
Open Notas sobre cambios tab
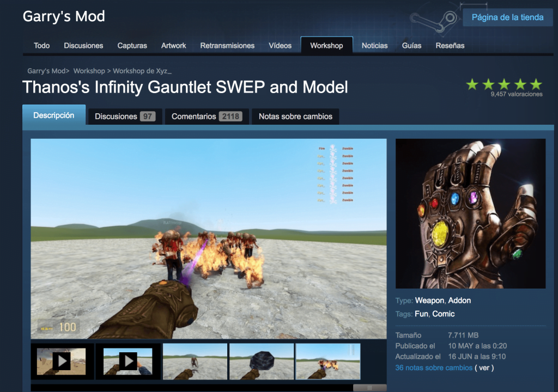tap(295, 117)
